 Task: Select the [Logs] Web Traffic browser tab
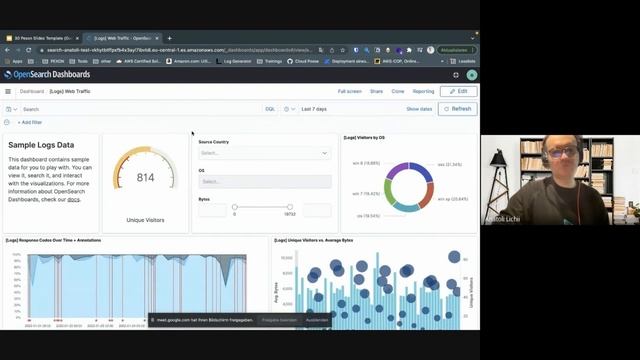point(122,38)
